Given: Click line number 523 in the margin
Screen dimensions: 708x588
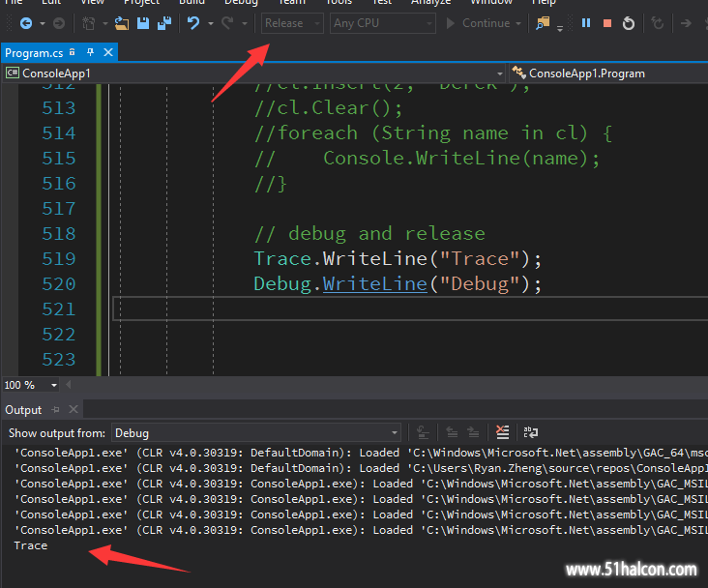Looking at the screenshot, I should point(59,360).
